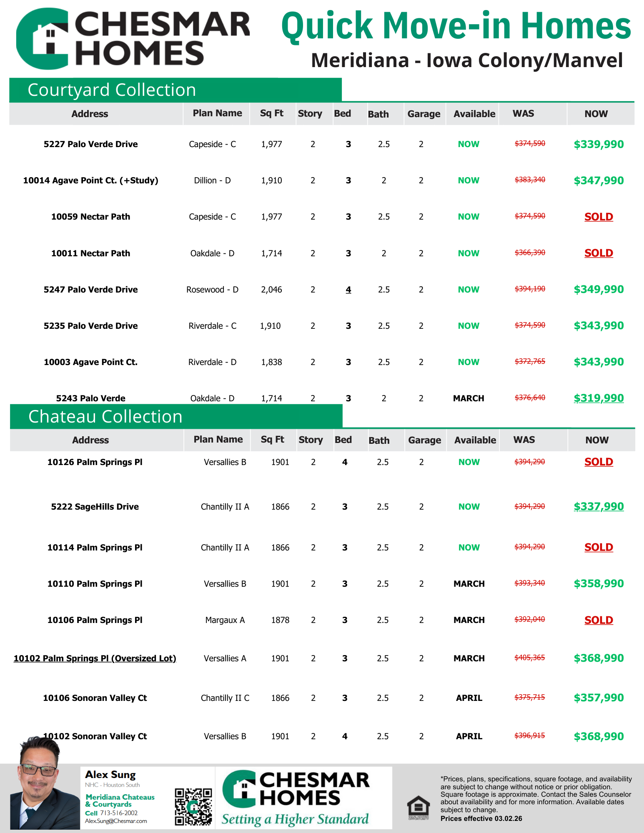Click the Quick Move-in Homes title
644x833 pixels.
pyautogui.click(x=456, y=26)
